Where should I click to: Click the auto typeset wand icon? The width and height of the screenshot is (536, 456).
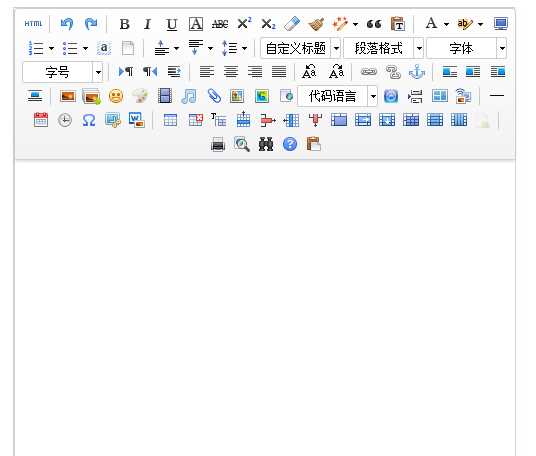pos(340,24)
